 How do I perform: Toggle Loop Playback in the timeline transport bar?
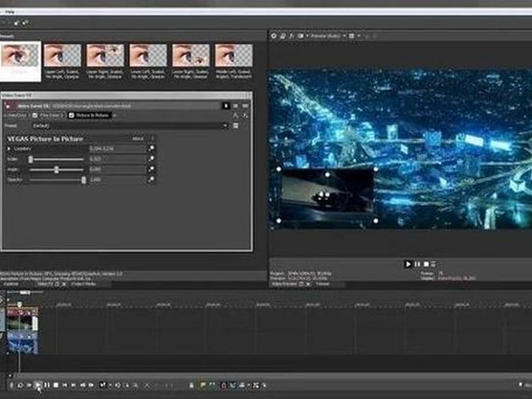click(x=20, y=385)
